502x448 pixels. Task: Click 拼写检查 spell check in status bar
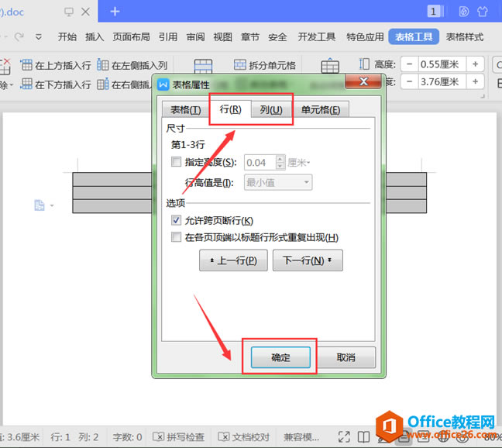(178, 437)
